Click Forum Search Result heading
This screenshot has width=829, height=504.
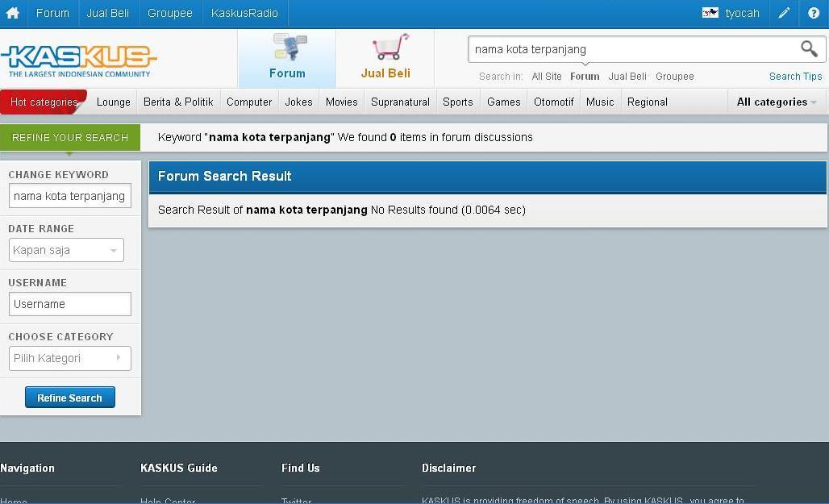[x=225, y=176]
